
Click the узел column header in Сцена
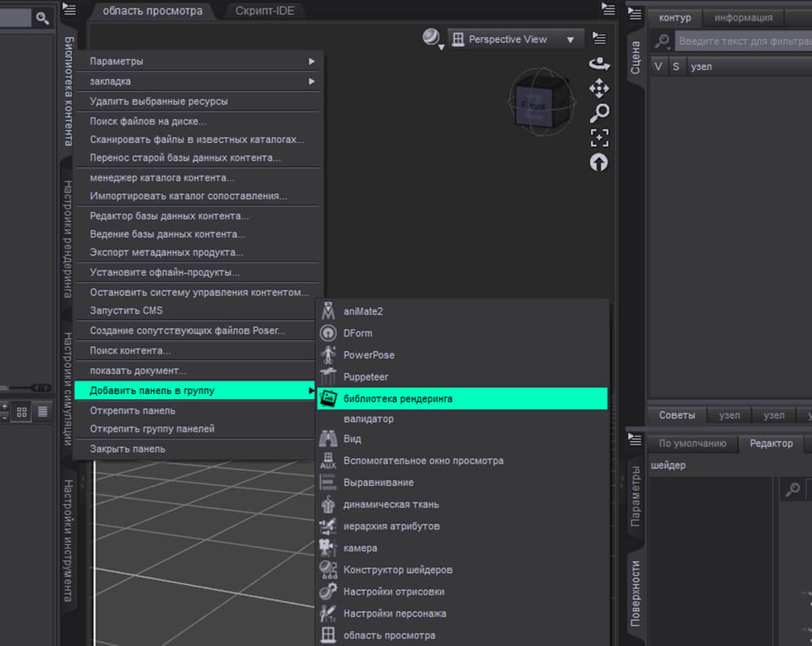click(x=749, y=67)
